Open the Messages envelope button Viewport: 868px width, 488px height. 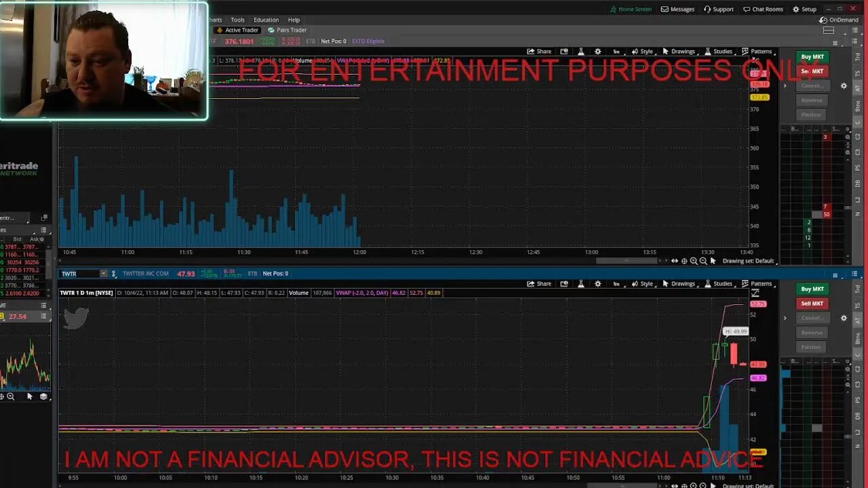[677, 9]
